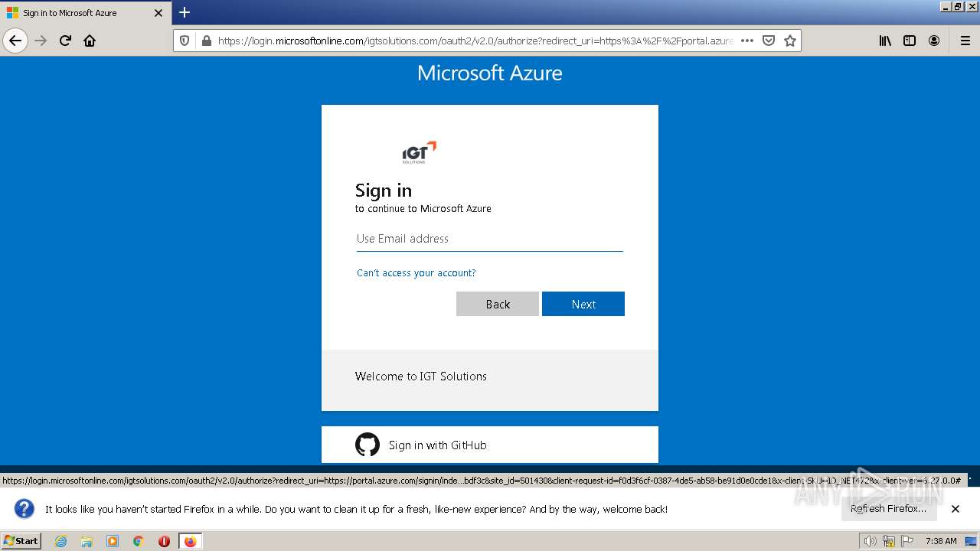The height and width of the screenshot is (551, 980).
Task: Click the Use Email address field
Action: click(490, 239)
